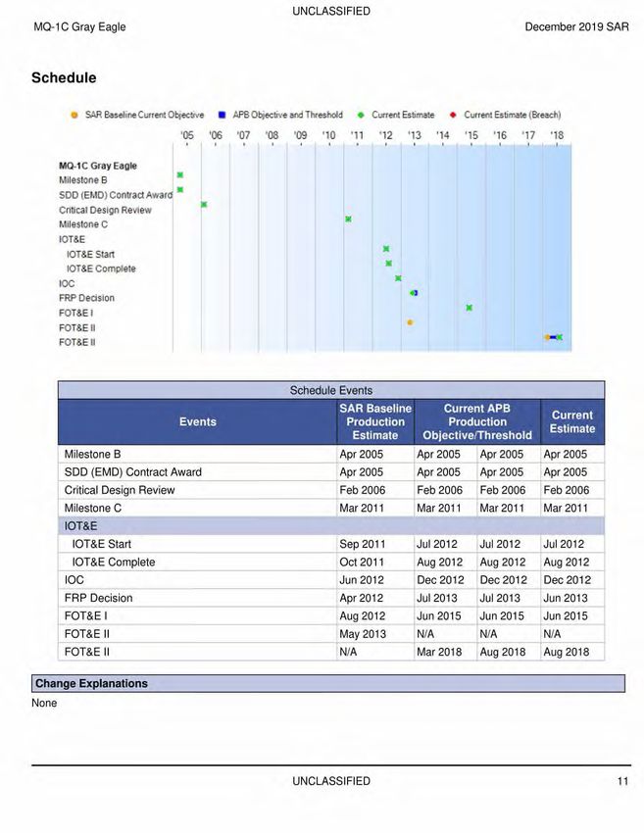The image size is (644, 833).
Task: Click the blue APB Objective legend square
Action: coord(223,115)
